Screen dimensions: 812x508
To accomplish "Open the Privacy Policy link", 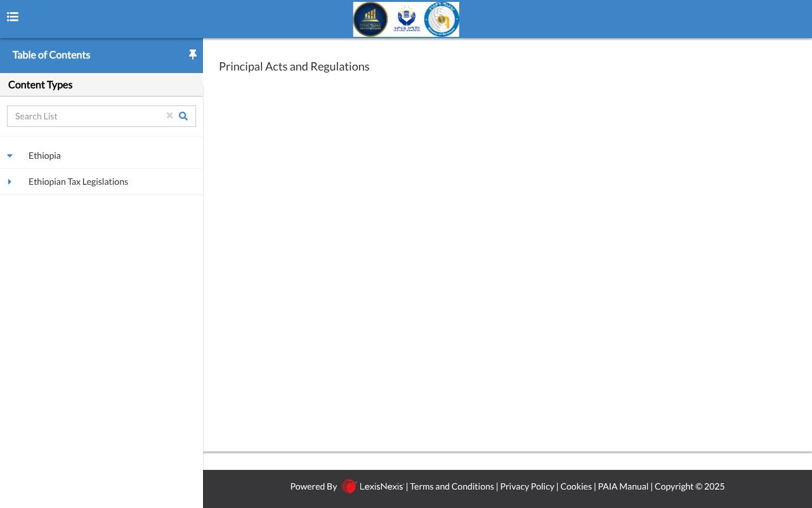I will coord(527,486).
